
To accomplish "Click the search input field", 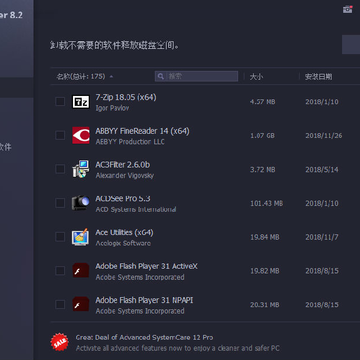I will click(x=196, y=76).
